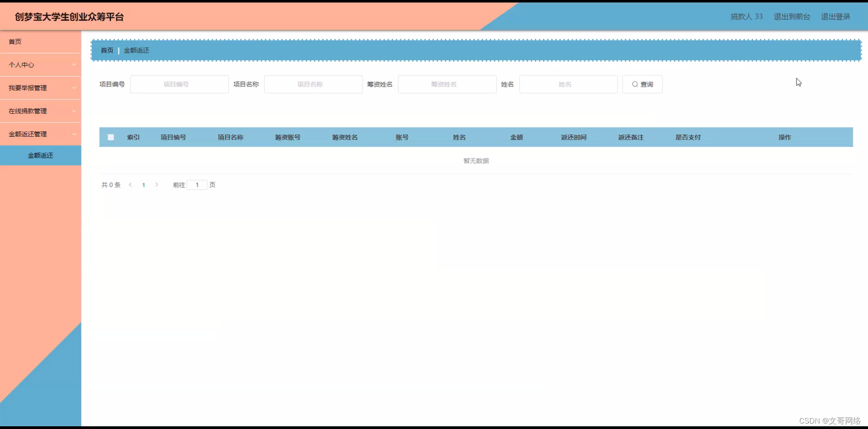
Task: Click the 姓名 column header
Action: pos(459,137)
